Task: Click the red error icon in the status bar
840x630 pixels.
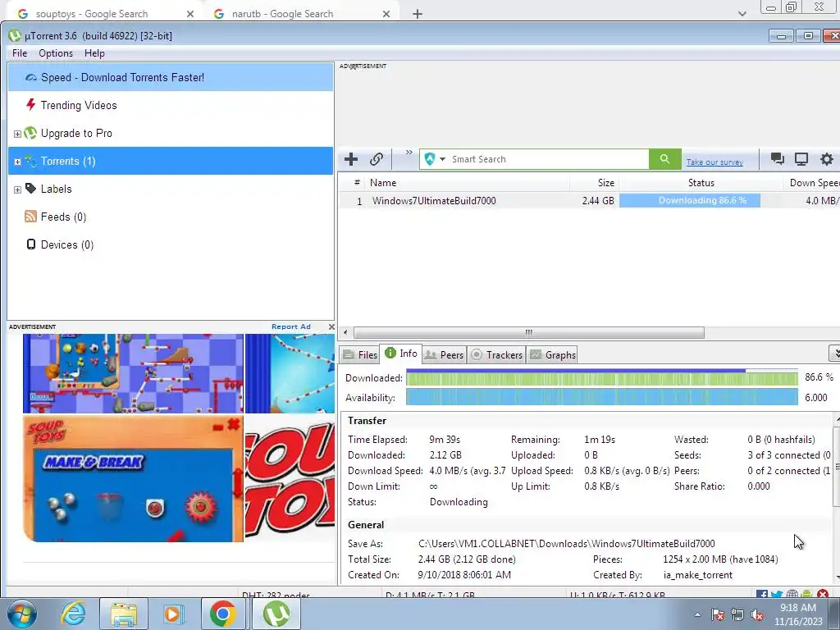Action: (823, 594)
